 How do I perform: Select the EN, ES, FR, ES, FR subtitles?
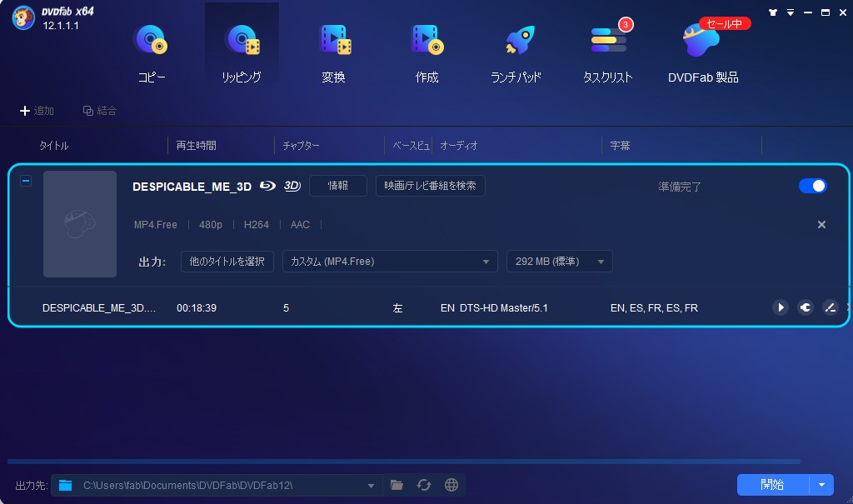(654, 308)
